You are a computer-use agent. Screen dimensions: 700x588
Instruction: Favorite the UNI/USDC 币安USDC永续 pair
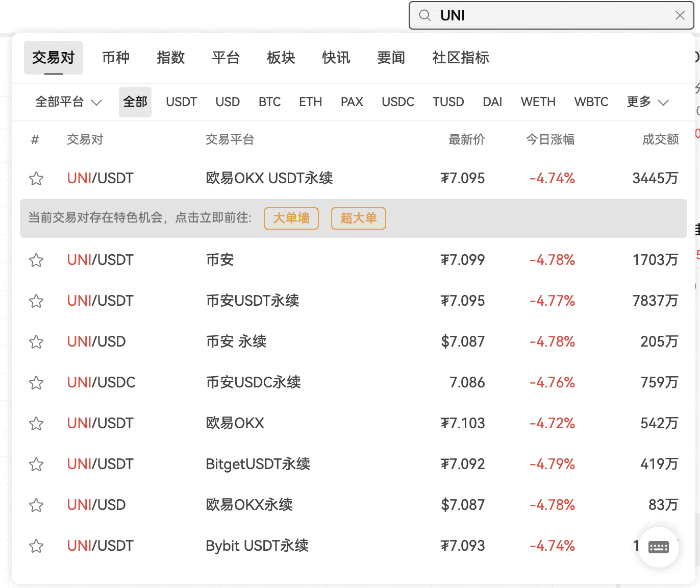click(x=36, y=383)
